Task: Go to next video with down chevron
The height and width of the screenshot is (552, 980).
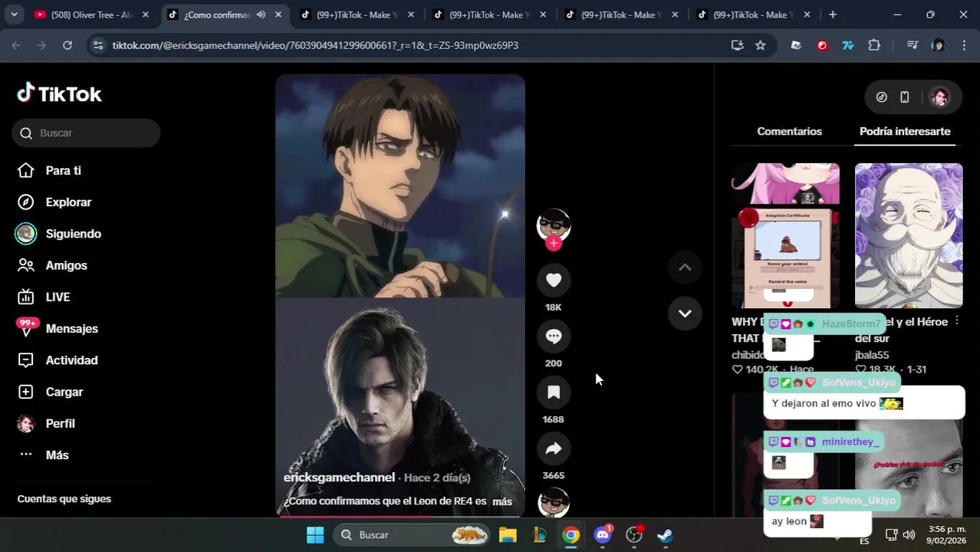Action: click(x=685, y=314)
